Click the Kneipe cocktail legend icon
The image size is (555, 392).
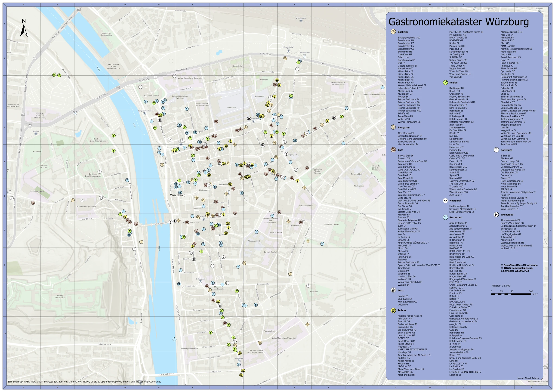pos(445,82)
